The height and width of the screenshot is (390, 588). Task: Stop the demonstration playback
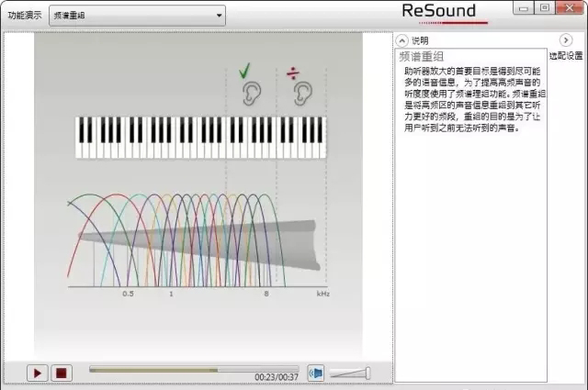[61, 373]
